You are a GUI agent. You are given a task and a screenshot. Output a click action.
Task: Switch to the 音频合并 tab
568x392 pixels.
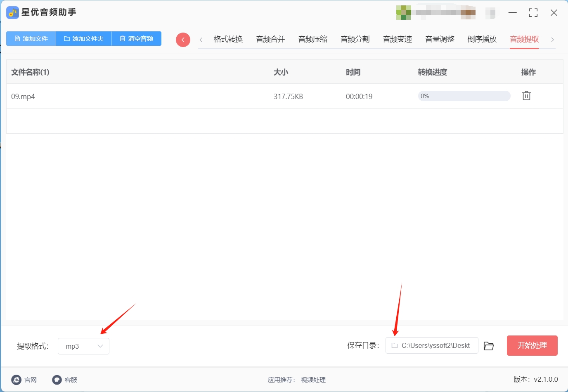pyautogui.click(x=270, y=39)
